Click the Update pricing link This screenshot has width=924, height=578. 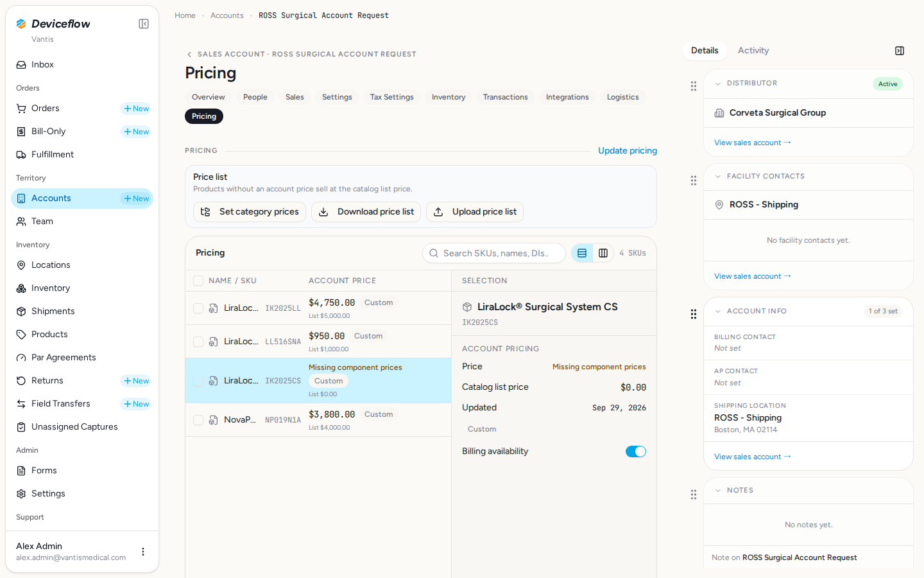pyautogui.click(x=628, y=150)
